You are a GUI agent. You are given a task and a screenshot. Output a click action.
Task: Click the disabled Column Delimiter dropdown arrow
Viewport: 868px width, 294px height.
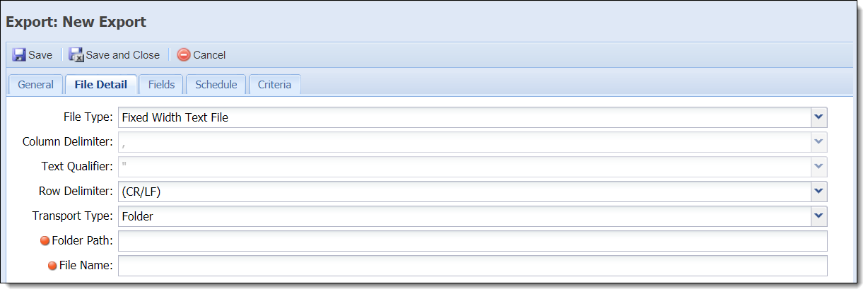(x=819, y=142)
